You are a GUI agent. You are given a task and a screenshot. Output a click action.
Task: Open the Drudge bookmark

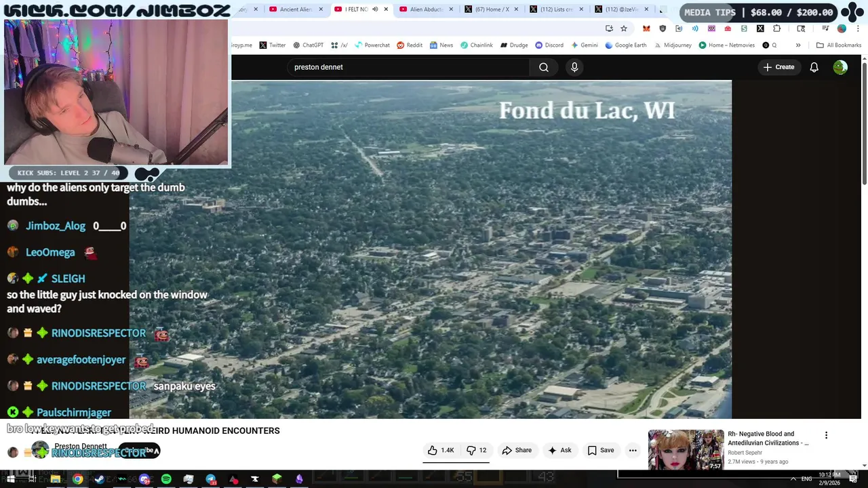[514, 45]
